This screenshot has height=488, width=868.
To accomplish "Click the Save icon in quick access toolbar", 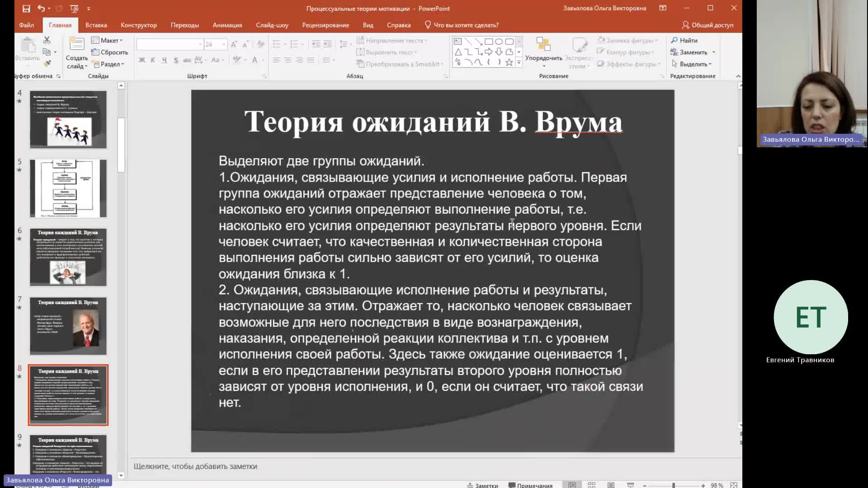I will click(26, 8).
